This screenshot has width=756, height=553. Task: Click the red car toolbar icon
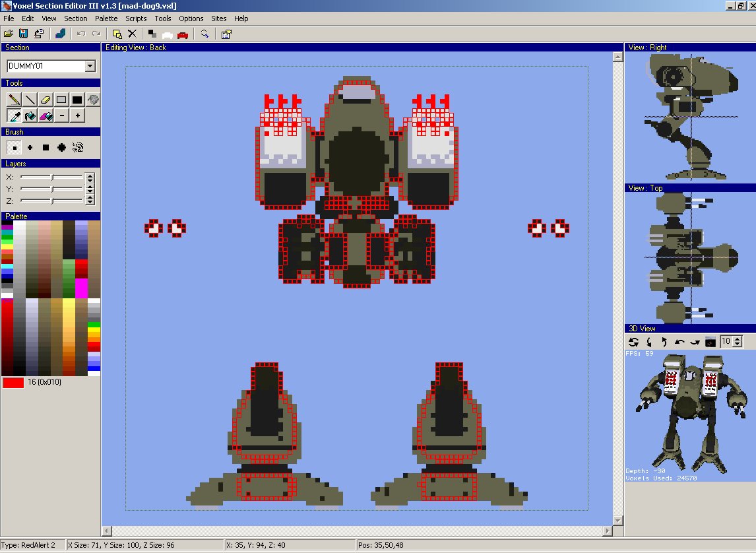[183, 34]
